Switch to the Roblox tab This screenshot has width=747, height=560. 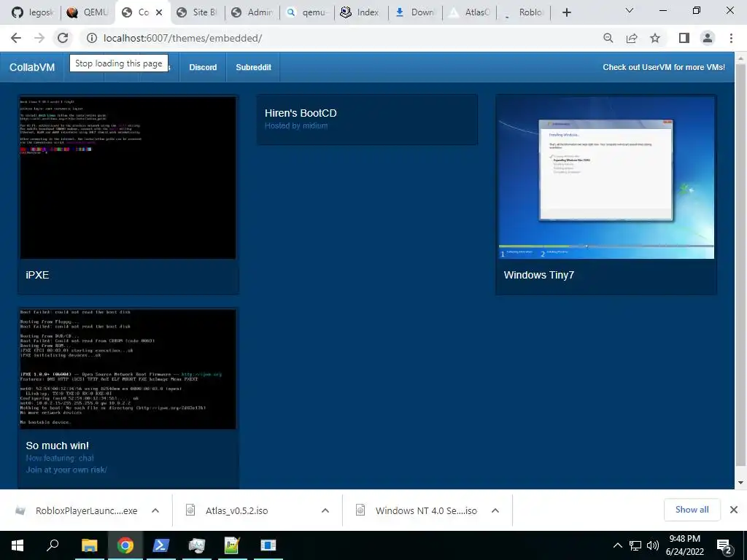point(524,12)
